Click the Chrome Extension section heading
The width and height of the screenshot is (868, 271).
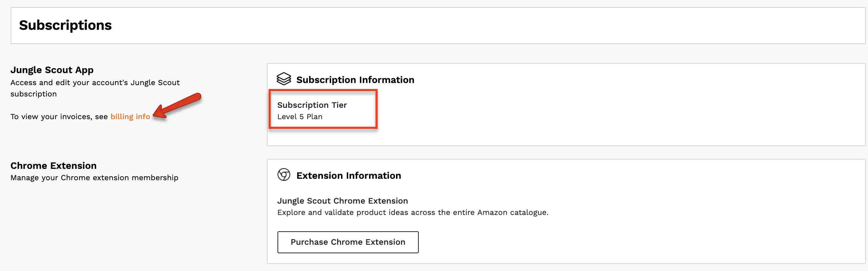pos(53,166)
